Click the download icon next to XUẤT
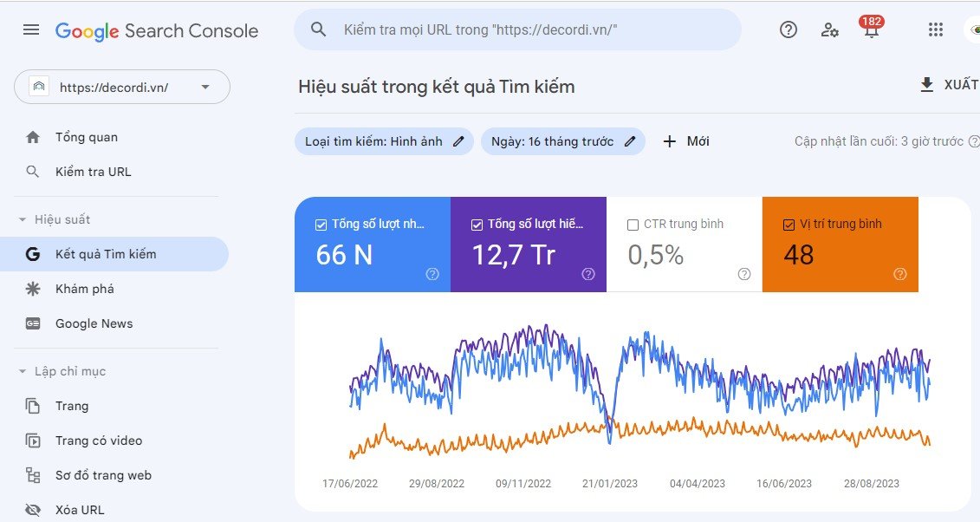 (x=927, y=84)
